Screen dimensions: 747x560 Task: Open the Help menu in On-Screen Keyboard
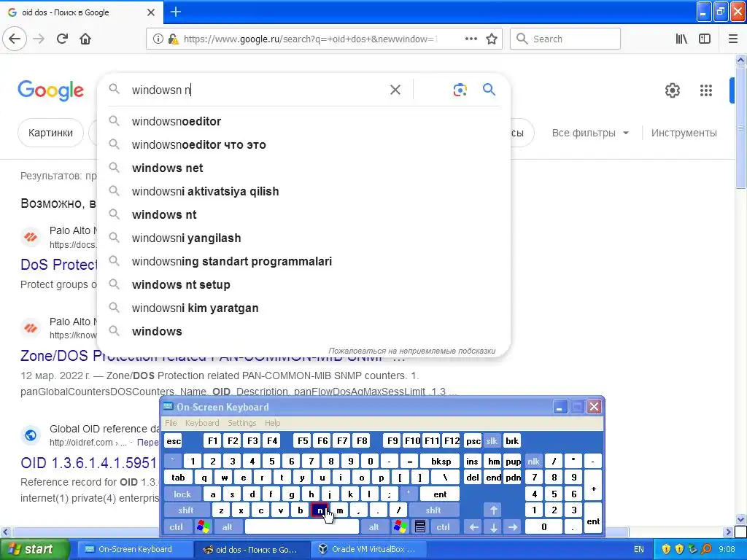273,423
